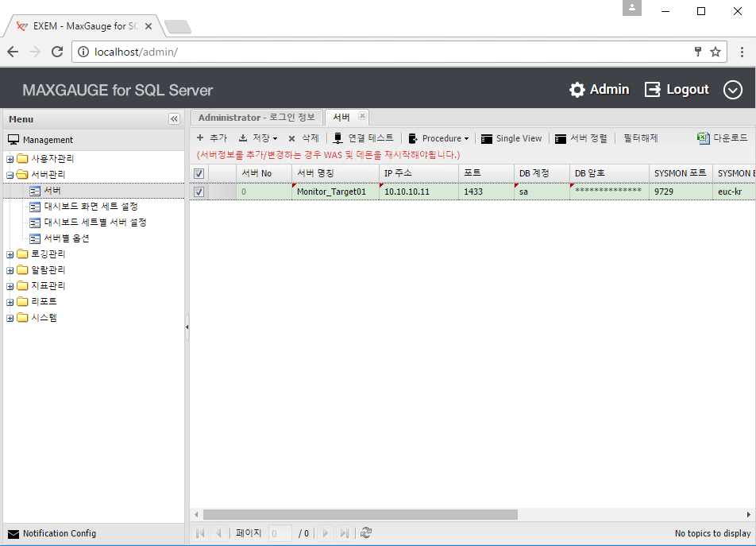Viewport: 756px width, 546px height.
Task: Expand the 리포트 folder
Action: [x=10, y=303]
